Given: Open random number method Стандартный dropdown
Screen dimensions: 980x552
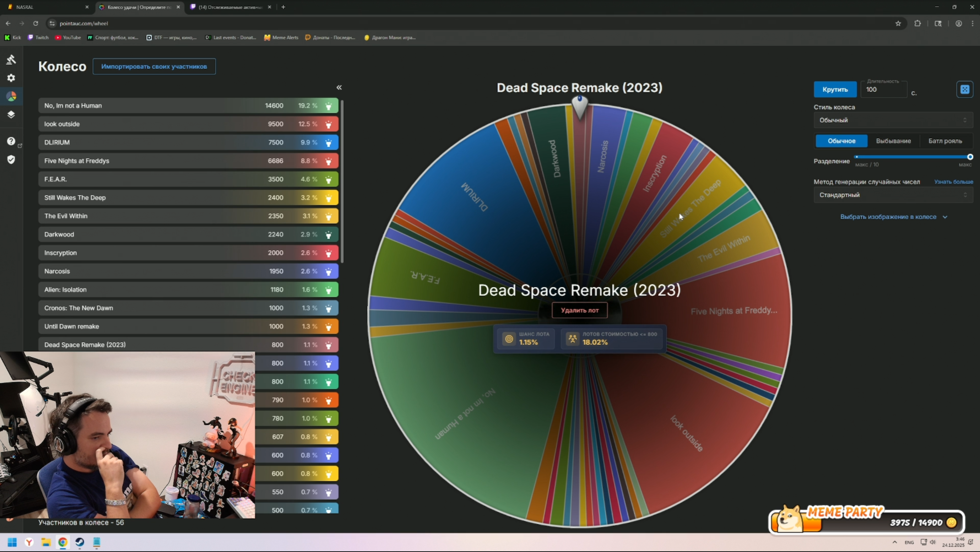Looking at the screenshot, I should (x=893, y=195).
